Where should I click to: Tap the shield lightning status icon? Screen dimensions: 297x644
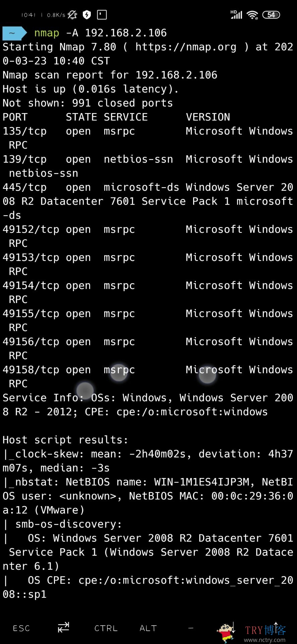tap(87, 14)
